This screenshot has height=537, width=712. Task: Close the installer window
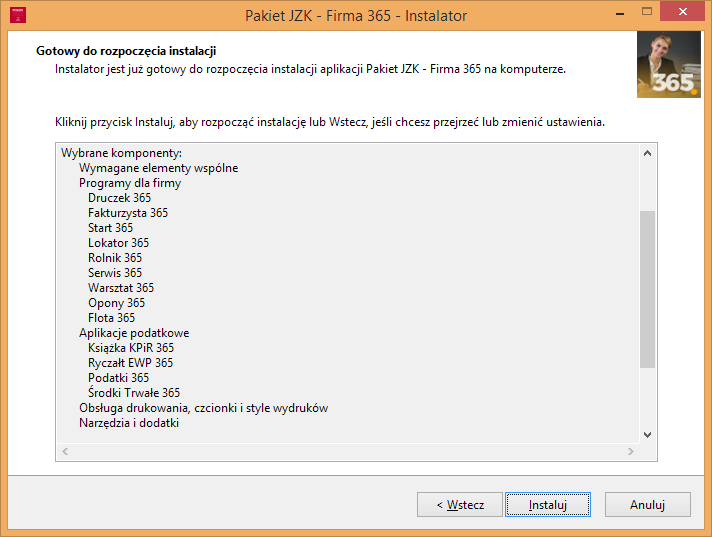[x=682, y=12]
